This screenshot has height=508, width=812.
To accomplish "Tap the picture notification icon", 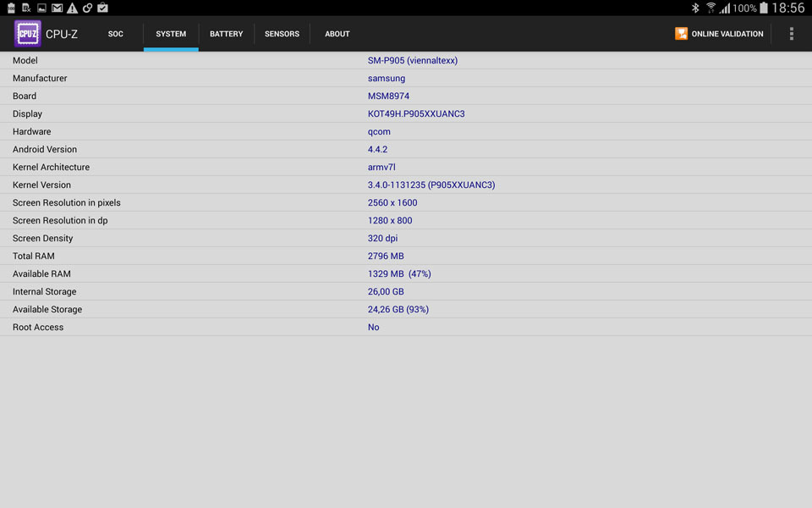I will pyautogui.click(x=42, y=8).
